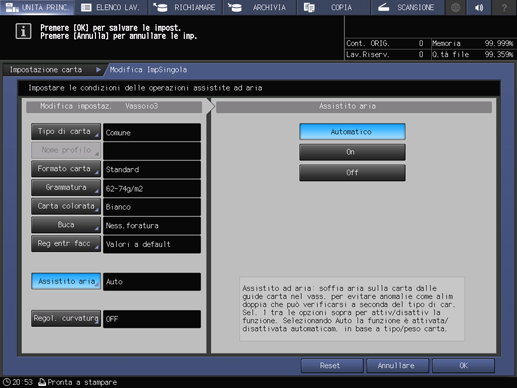Click the Valori a default value
The height and width of the screenshot is (388, 517).
(152, 244)
